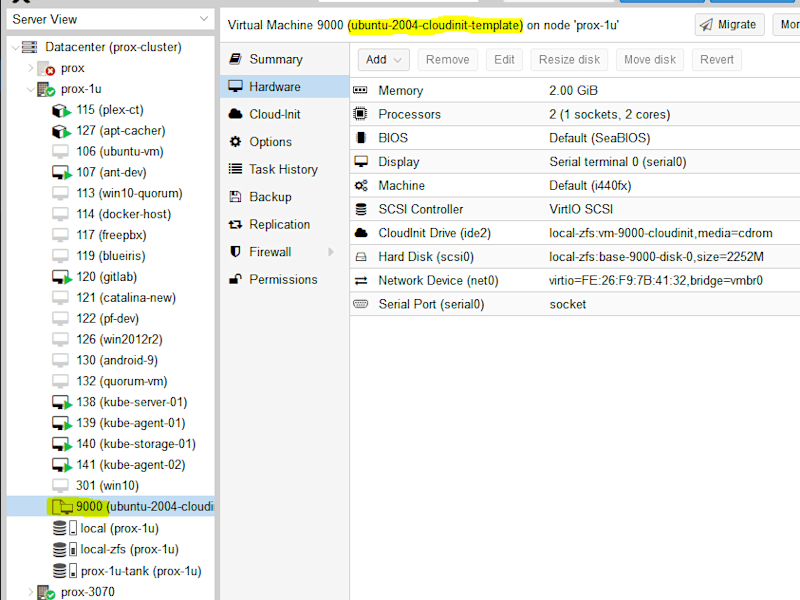Select VM 301 (win10)
The image size is (800, 600).
[x=111, y=485]
